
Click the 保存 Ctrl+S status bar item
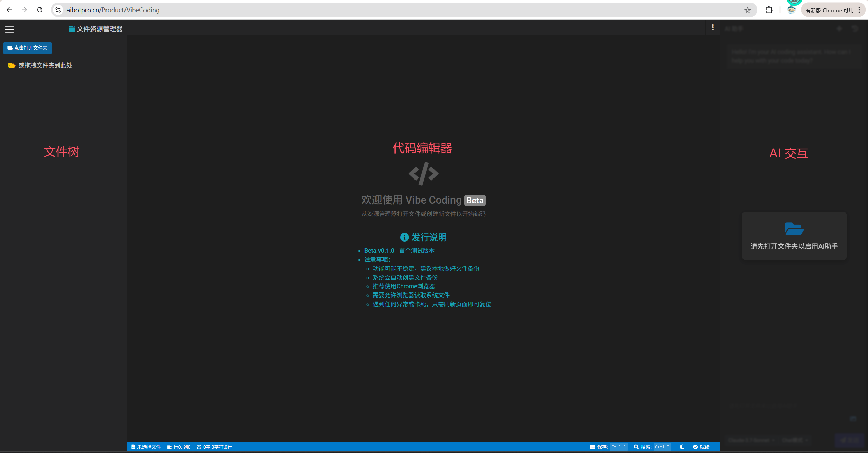(608, 447)
